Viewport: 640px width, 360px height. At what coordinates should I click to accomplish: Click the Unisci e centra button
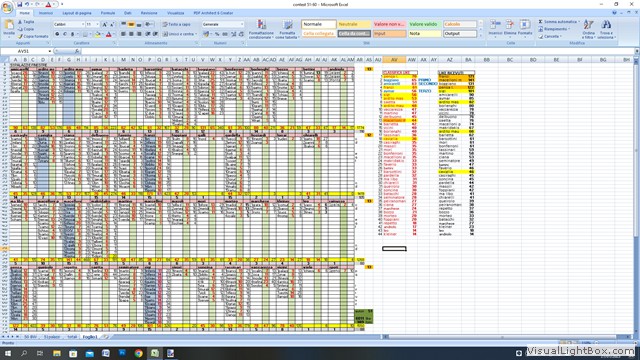[x=178, y=34]
